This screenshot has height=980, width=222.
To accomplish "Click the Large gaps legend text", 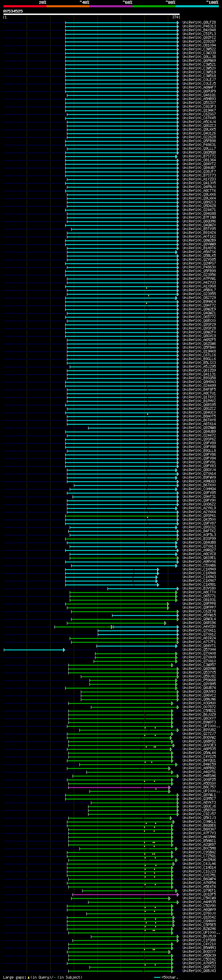I will 15,977.
